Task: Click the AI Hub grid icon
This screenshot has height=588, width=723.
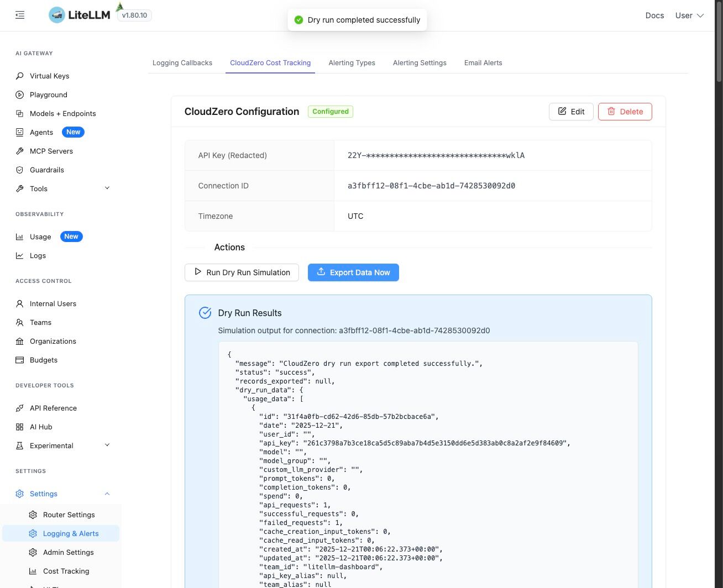Action: (x=20, y=427)
